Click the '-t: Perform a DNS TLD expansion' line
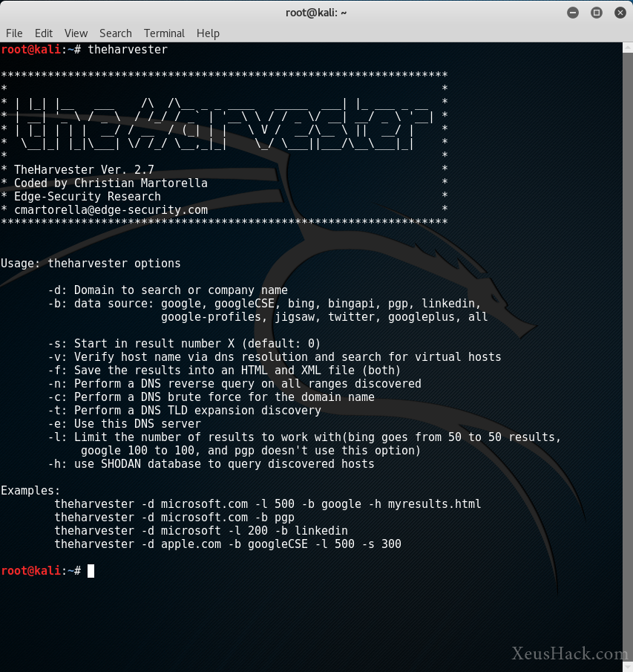The image size is (633, 672). [x=184, y=410]
